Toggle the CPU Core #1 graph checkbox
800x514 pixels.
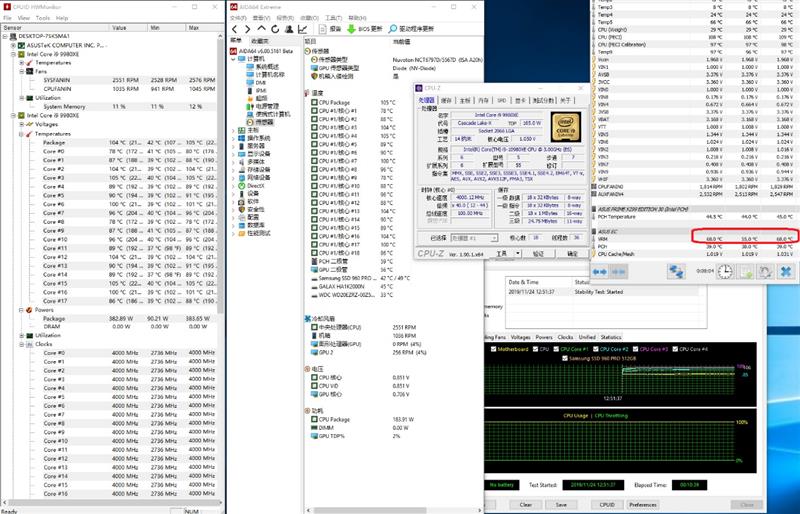tap(555, 349)
